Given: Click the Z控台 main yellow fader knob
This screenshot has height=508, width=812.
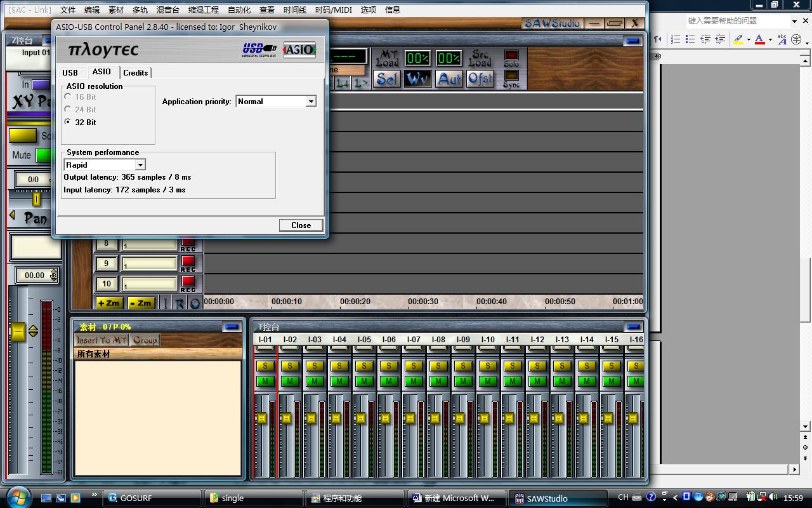Looking at the screenshot, I should coord(18,331).
